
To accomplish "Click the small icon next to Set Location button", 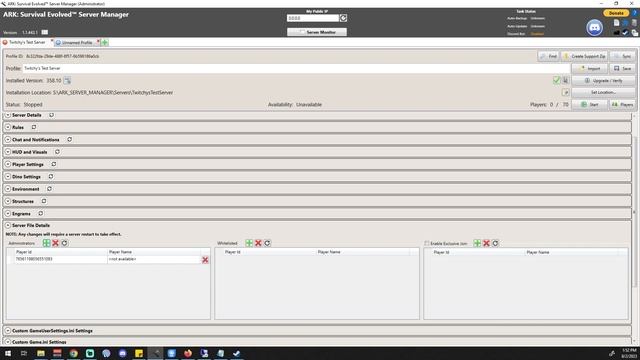I will pyautogui.click(x=565, y=93).
